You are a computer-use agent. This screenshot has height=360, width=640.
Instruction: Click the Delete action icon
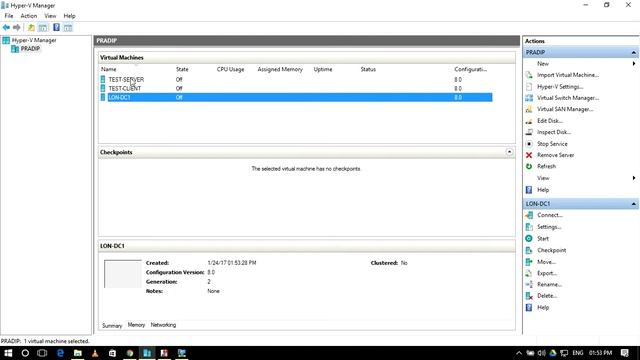pyautogui.click(x=529, y=296)
